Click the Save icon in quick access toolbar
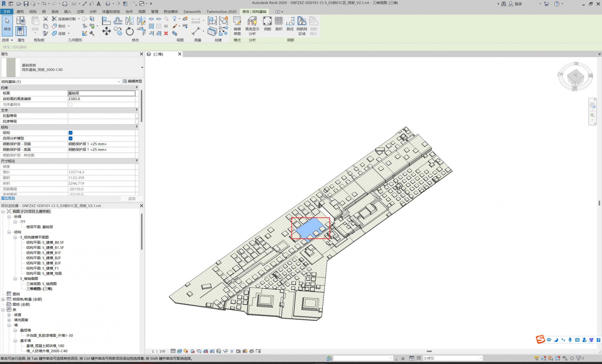The height and width of the screenshot is (364, 602). [x=26, y=4]
